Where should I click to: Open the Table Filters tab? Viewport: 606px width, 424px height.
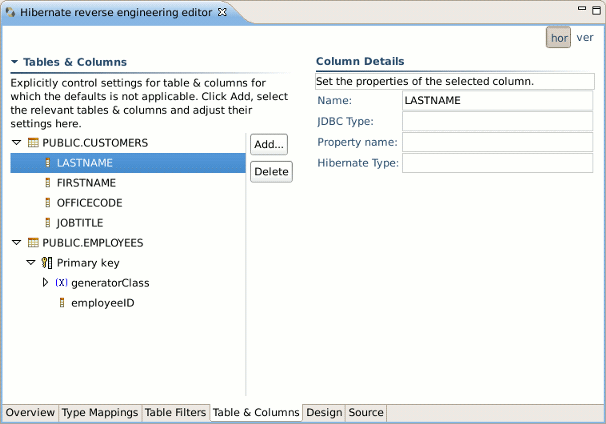click(x=175, y=412)
